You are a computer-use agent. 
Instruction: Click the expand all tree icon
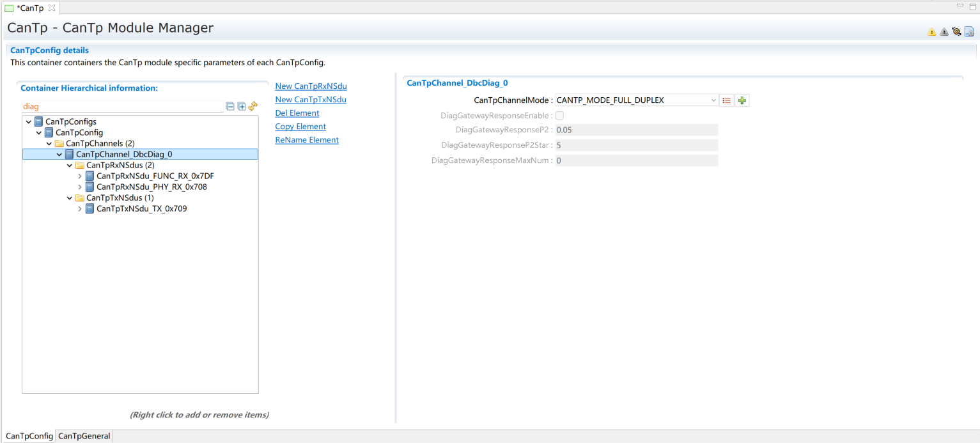tap(242, 107)
